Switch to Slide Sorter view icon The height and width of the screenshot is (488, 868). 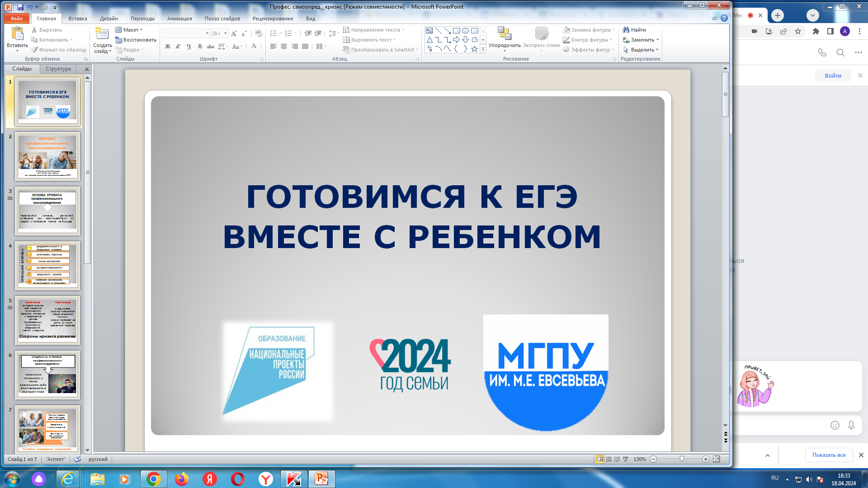pyautogui.click(x=609, y=459)
